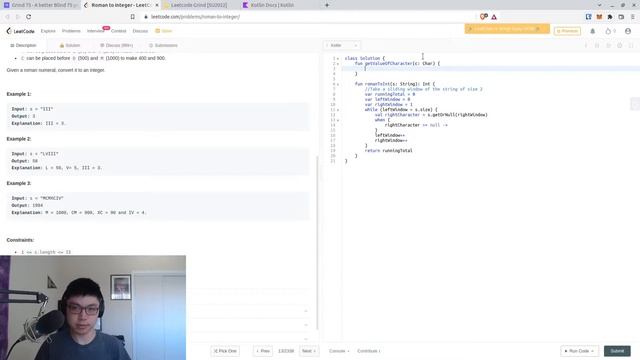Click the LeetCode logo
The height and width of the screenshot is (360, 640).
pyautogui.click(x=20, y=31)
